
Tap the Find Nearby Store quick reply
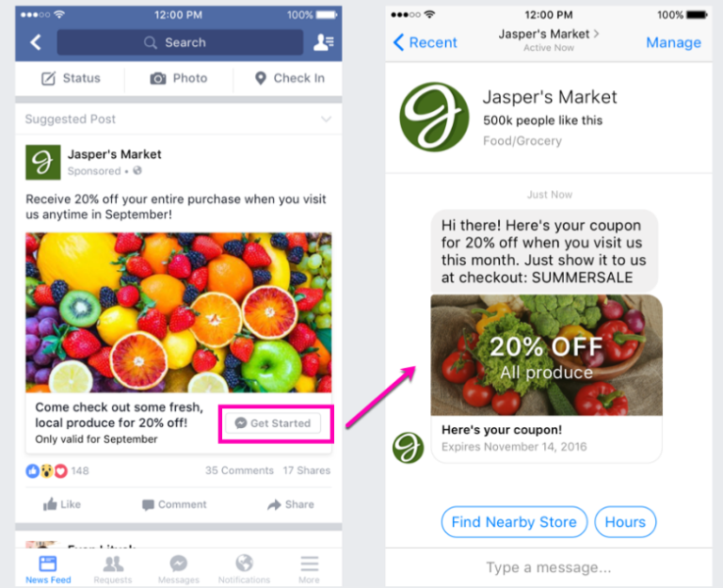point(514,522)
